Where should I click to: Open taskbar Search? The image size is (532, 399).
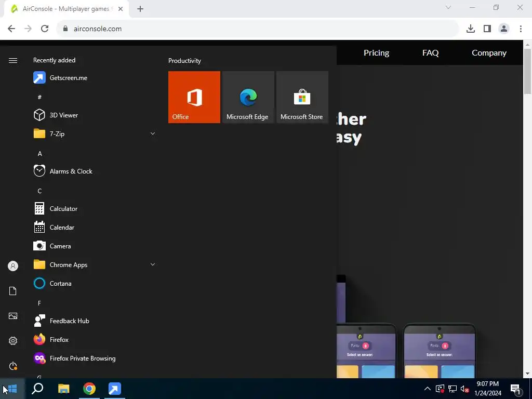point(37,389)
